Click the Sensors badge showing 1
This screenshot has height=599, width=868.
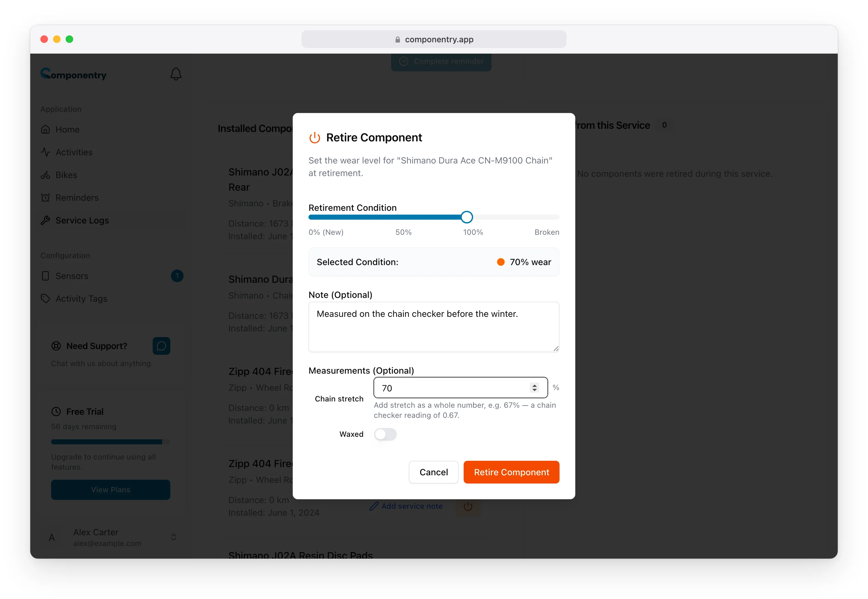click(177, 276)
